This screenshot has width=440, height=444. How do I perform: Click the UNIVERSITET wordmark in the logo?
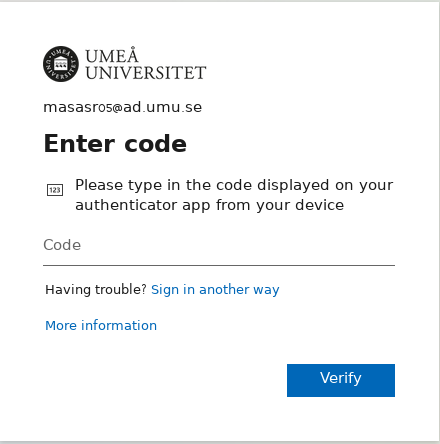point(146,73)
